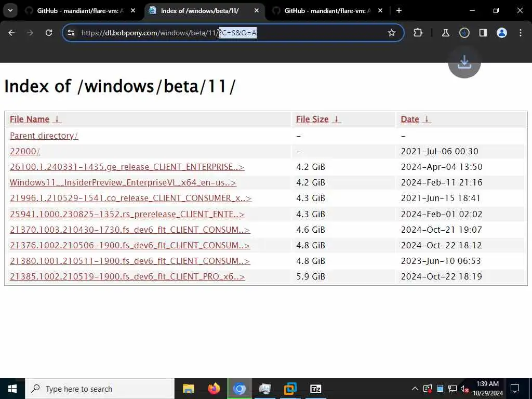Viewport: 532px width, 399px height.
Task: Download Windows11_InsiderPreview_EnterpriseVL_x64 file
Action: 123,182
